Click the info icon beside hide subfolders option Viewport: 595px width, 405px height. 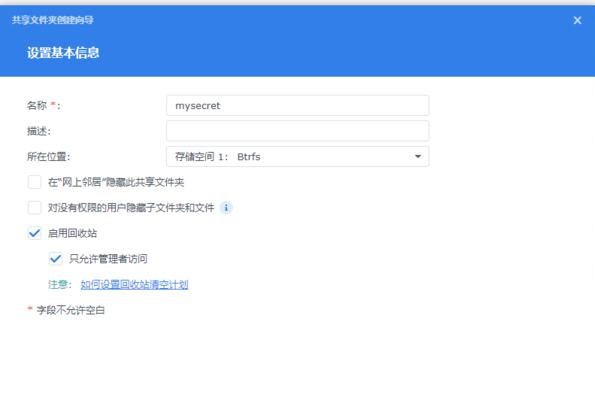point(226,208)
